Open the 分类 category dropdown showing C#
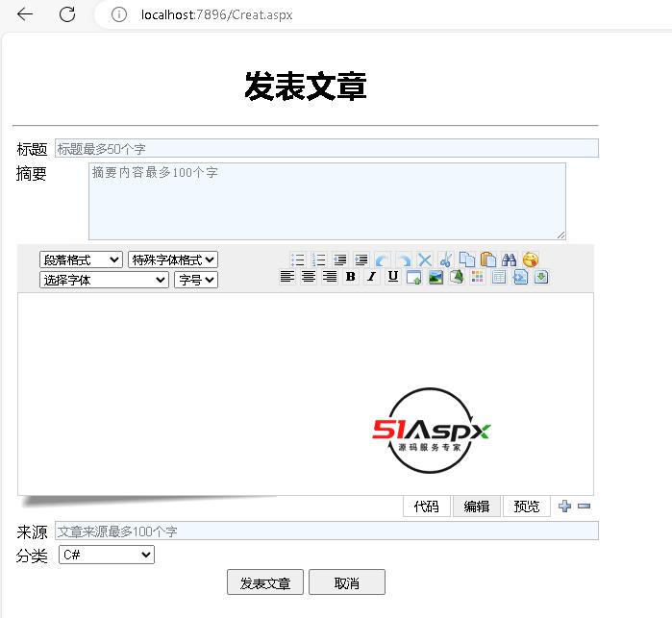Viewport: 672px width, 618px height. [107, 555]
